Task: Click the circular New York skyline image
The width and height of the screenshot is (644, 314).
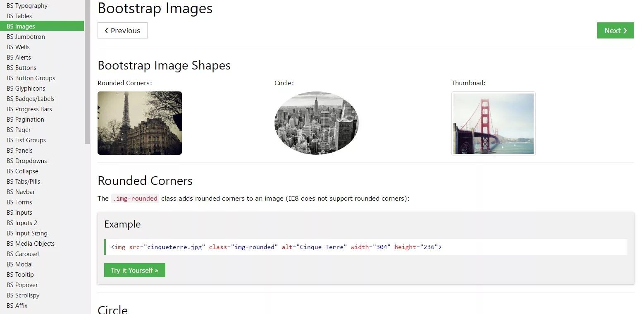Action: tap(316, 123)
